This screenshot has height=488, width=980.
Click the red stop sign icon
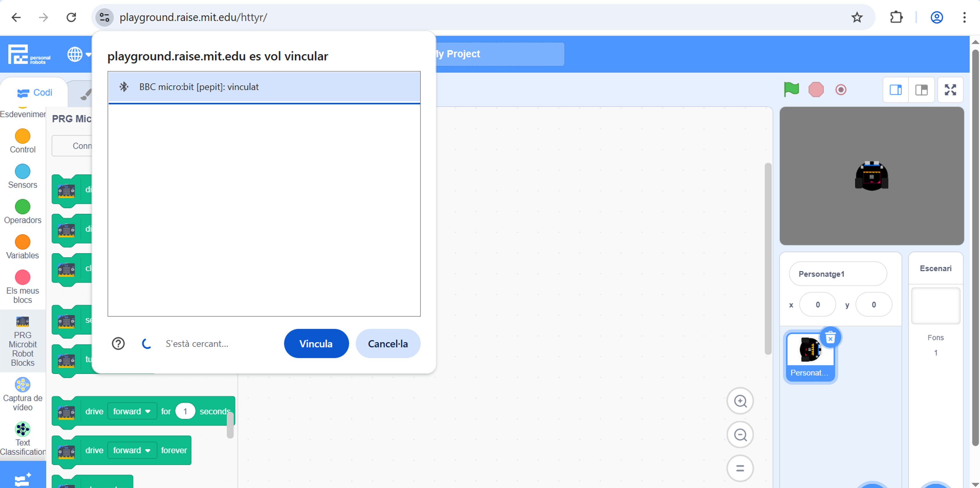(816, 90)
